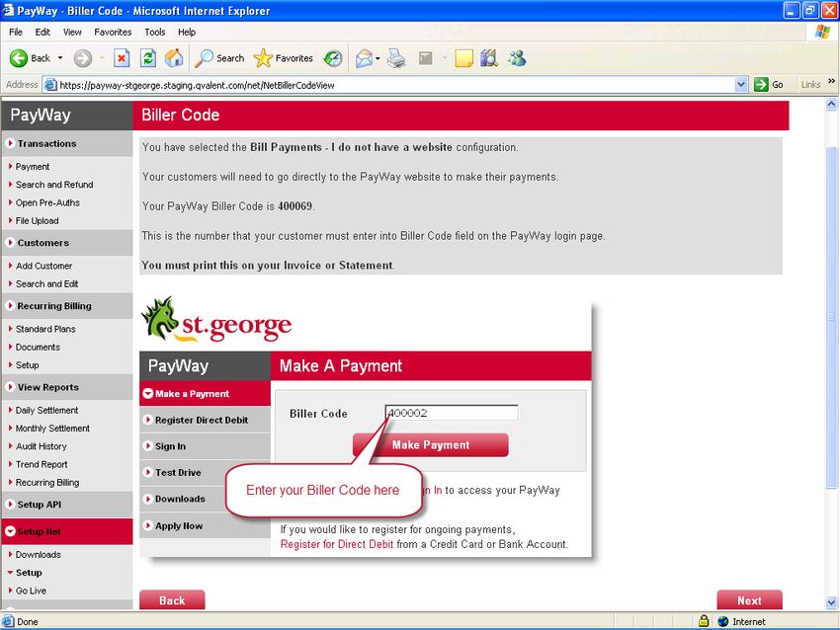Click the IE Back arrow icon
Viewport: 840px width, 630px height.
19,58
